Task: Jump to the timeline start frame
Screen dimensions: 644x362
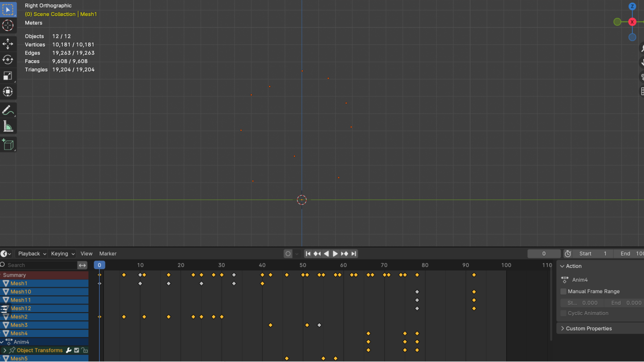Action: [308, 254]
